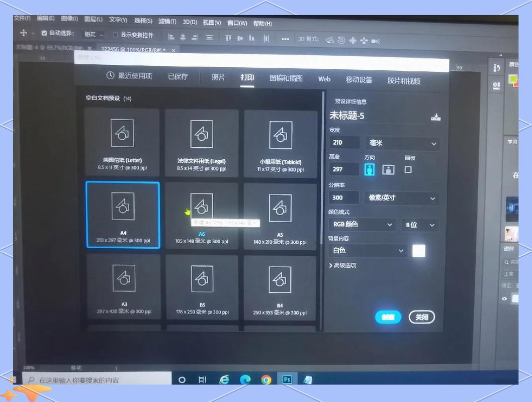Click the align left edges icon
The width and height of the screenshot is (532, 402).
pyautogui.click(x=171, y=37)
